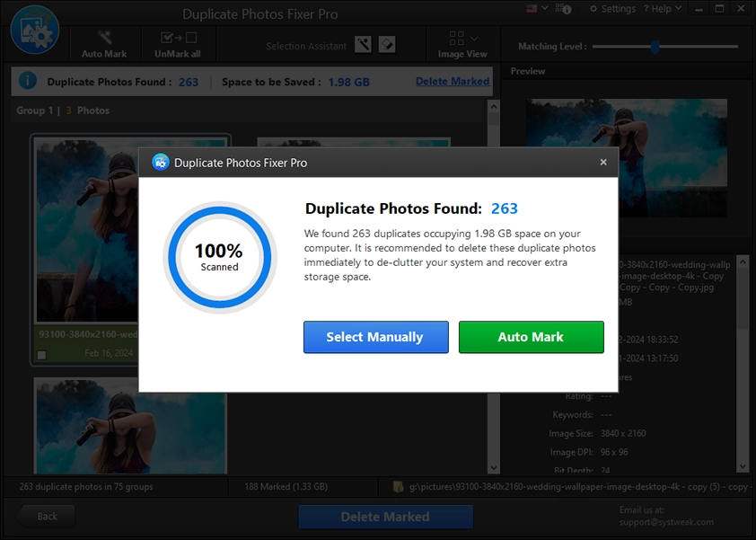Click the green Auto Mark button in dialog
This screenshot has height=540, width=756.
tap(532, 337)
